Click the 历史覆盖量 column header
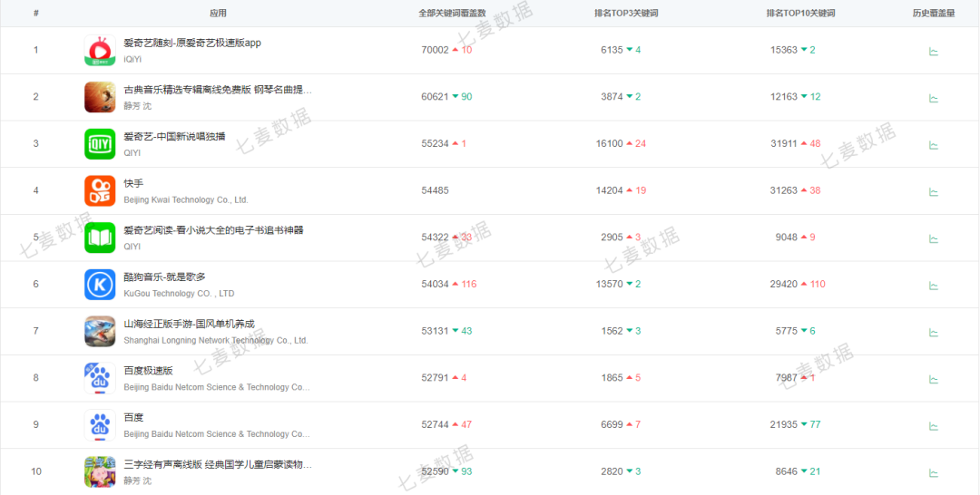980x495 pixels. tap(933, 13)
